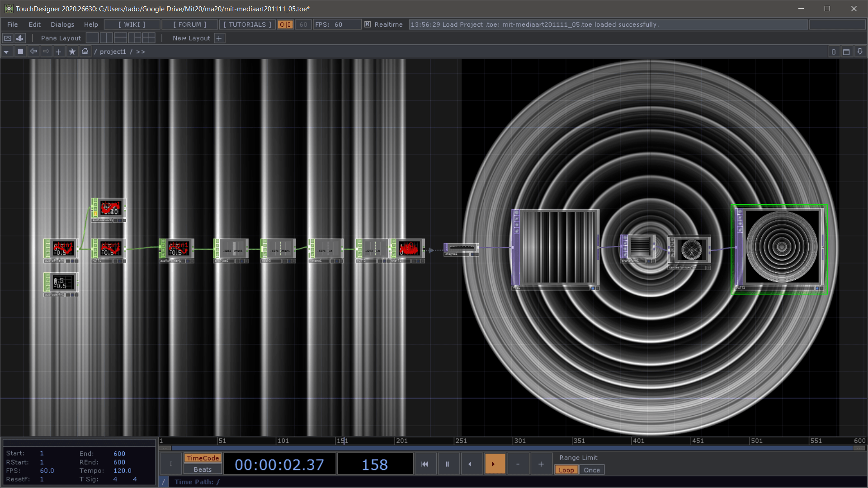Select the stop playback square icon
This screenshot has height=488, width=868.
[x=20, y=52]
